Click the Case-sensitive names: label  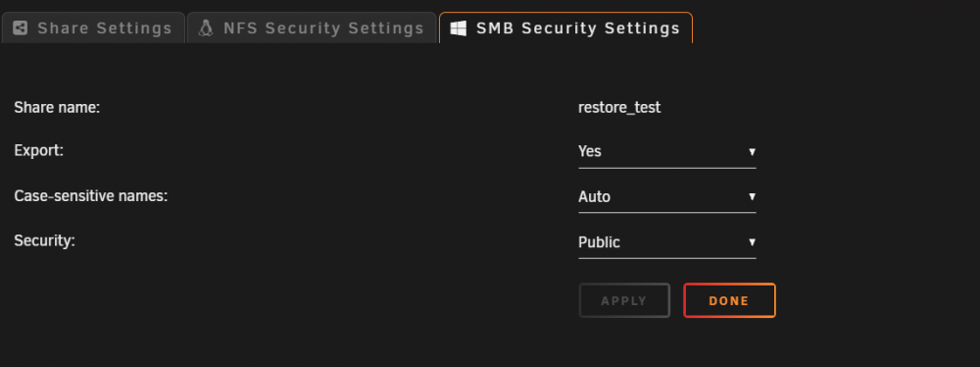(91, 196)
